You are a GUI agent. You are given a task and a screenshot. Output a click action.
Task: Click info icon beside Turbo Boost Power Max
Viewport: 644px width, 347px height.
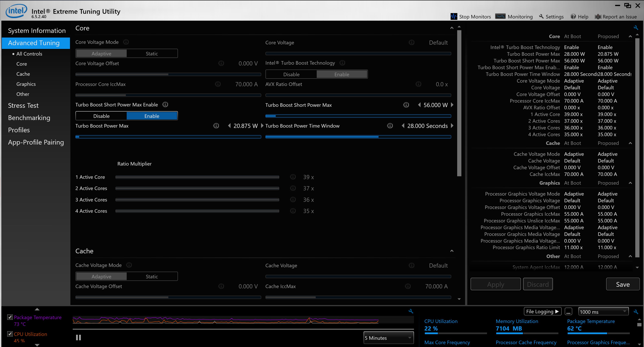pyautogui.click(x=216, y=126)
